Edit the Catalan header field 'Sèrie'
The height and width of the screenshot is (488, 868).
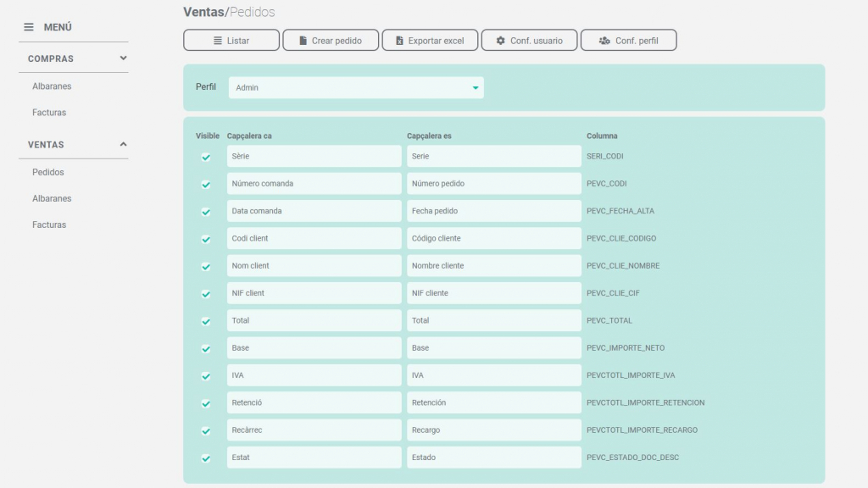pos(314,156)
